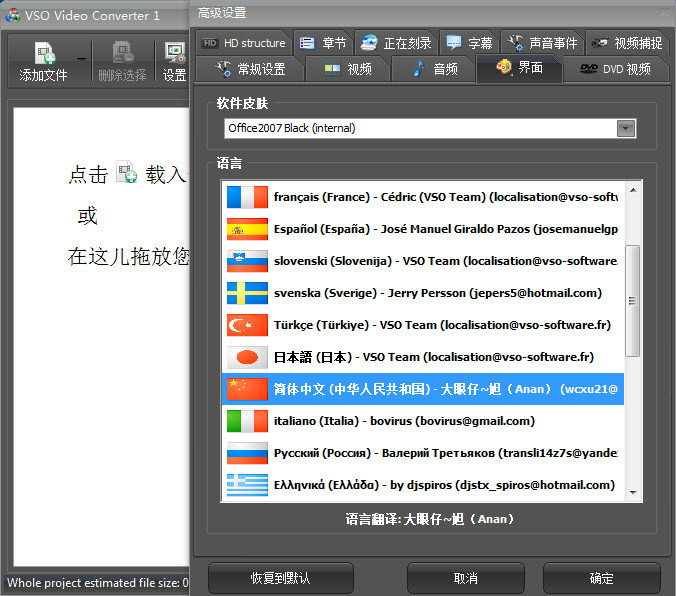The image size is (676, 596).
Task: Open the 章节 chapters tab
Action: point(323,43)
